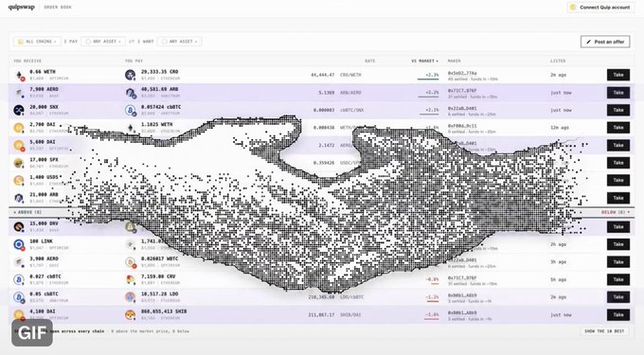
Task: Take the 100 LINK offer
Action: (618, 244)
